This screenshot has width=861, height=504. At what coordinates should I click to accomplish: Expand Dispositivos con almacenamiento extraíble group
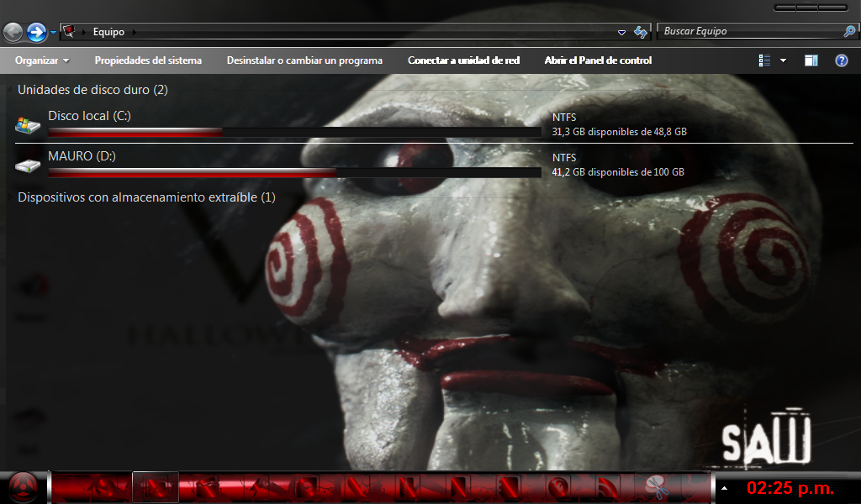(x=10, y=197)
